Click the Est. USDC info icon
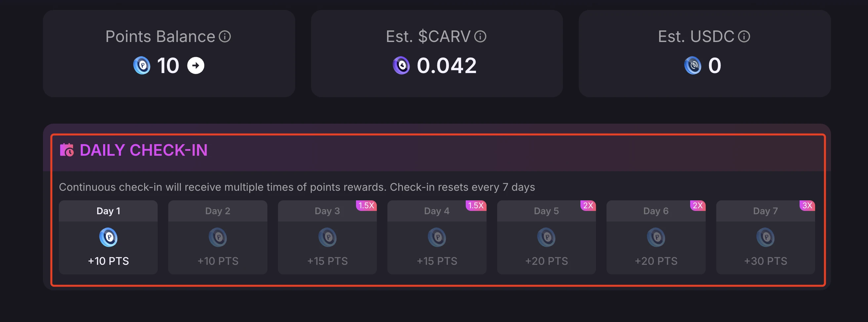This screenshot has width=868, height=322. click(744, 36)
